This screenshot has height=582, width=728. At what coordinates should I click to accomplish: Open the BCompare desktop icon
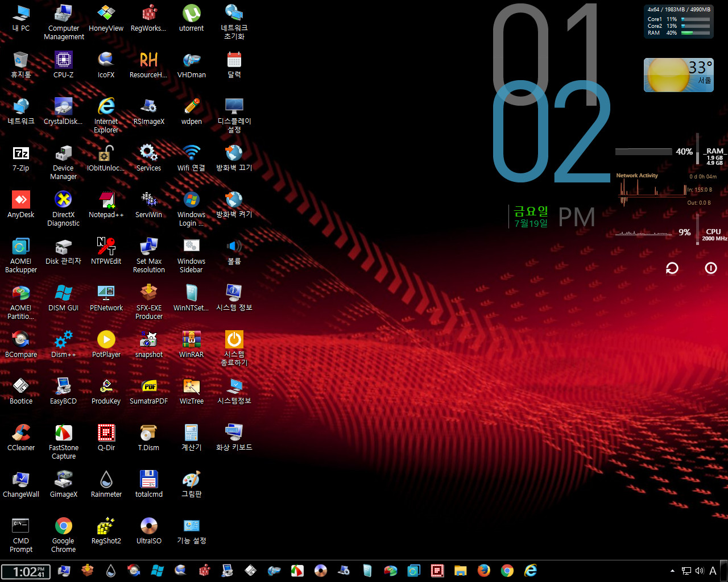20,344
